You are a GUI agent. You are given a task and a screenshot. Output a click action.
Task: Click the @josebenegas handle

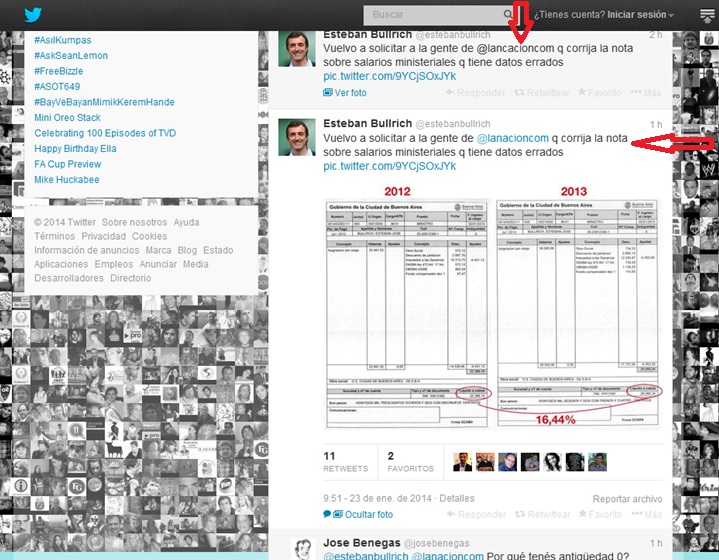(x=437, y=543)
